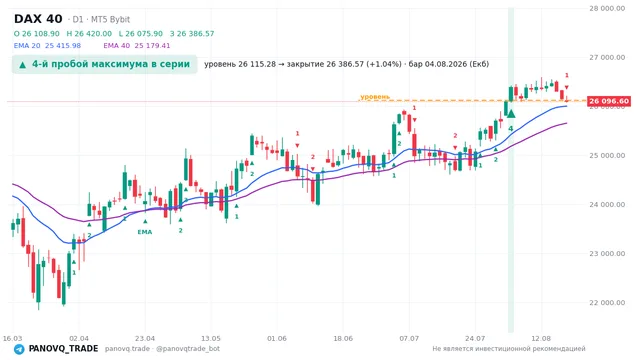Viewport: 640px width, 360px height.
Task: Click the 23.04 date axis label
Action: coord(145,338)
